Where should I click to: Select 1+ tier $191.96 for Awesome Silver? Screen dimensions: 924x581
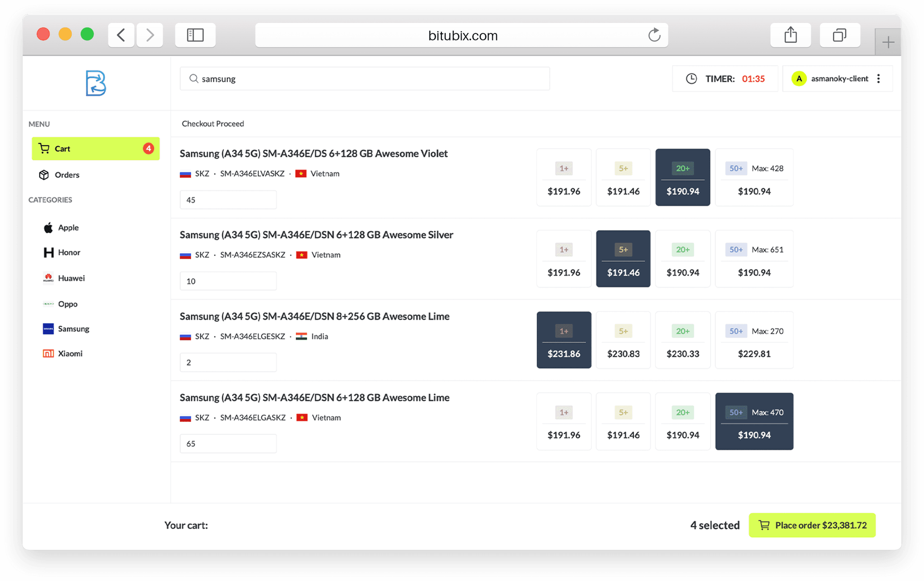coord(564,258)
